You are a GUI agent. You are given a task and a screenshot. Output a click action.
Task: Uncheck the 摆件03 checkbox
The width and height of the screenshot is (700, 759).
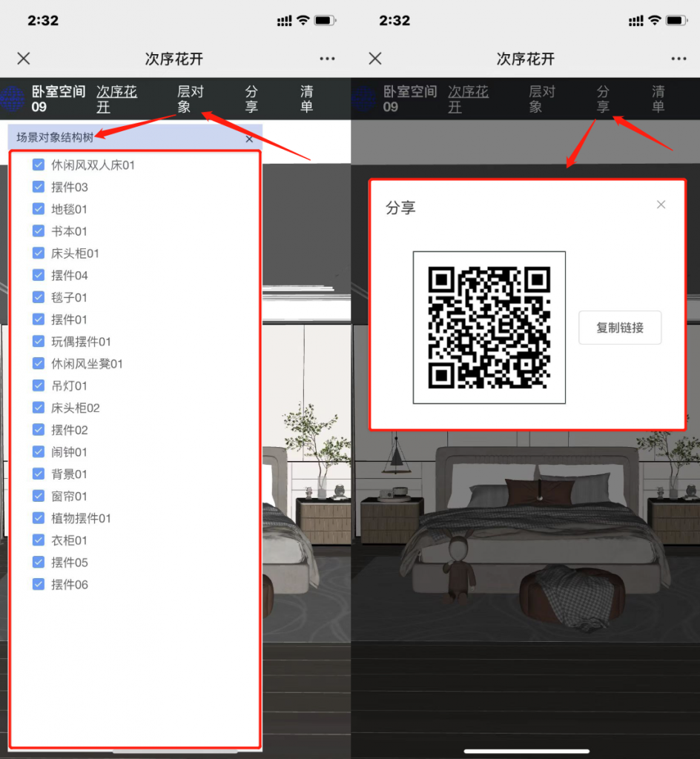39,187
